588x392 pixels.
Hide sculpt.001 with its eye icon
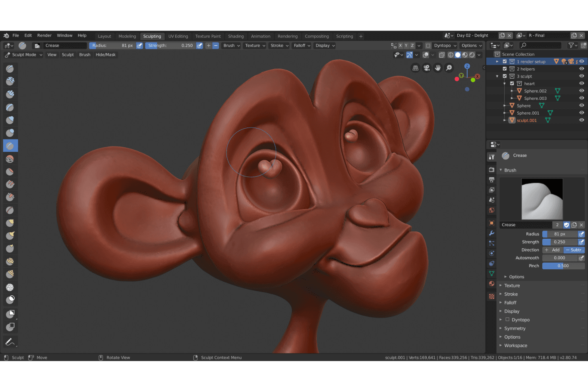(582, 120)
